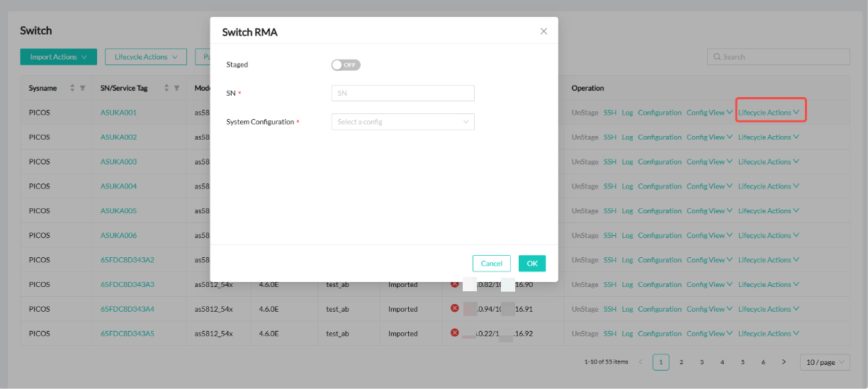Click the Sysname sort arrows icon
Screen dimensions: 868x389
tap(72, 89)
